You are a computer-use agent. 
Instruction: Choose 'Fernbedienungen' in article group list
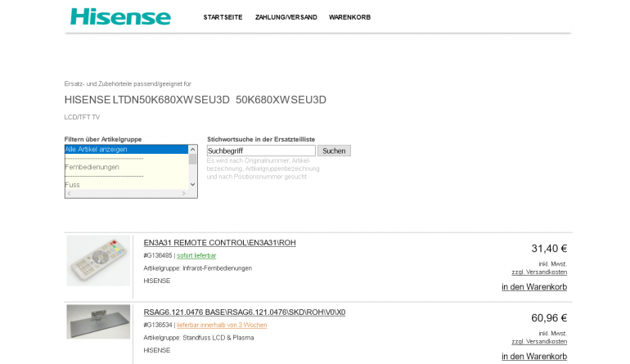[126, 167]
